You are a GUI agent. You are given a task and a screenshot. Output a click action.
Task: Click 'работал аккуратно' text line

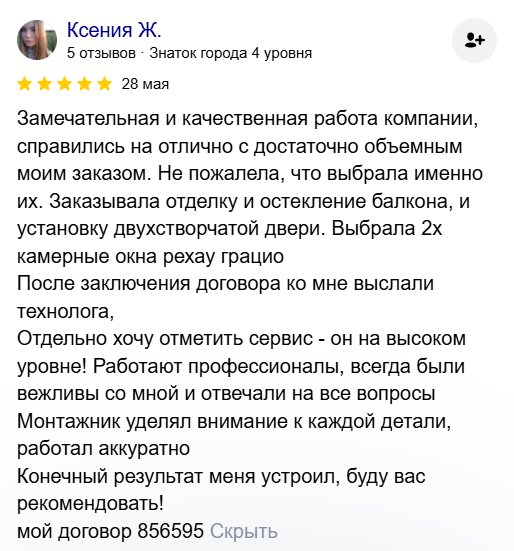point(104,449)
